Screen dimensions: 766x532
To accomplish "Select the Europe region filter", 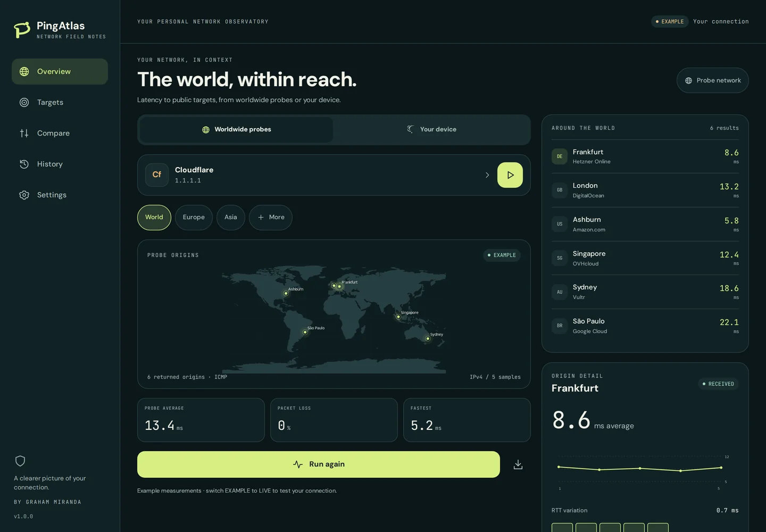I will tap(194, 217).
